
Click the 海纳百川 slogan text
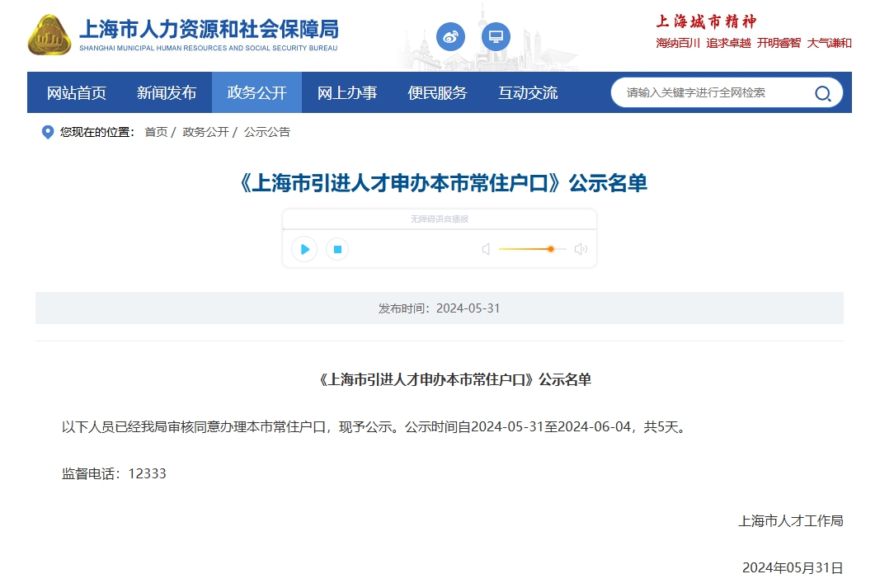(678, 44)
